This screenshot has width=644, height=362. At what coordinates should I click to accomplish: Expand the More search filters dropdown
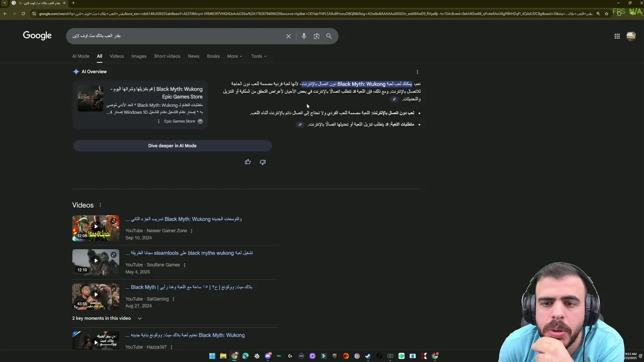(234, 56)
